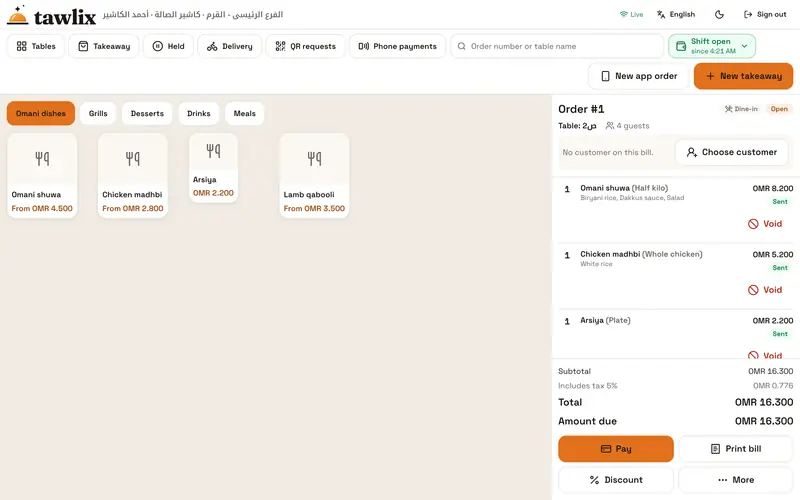Click the Sign out button
Viewport: 800px width, 500px height.
765,14
